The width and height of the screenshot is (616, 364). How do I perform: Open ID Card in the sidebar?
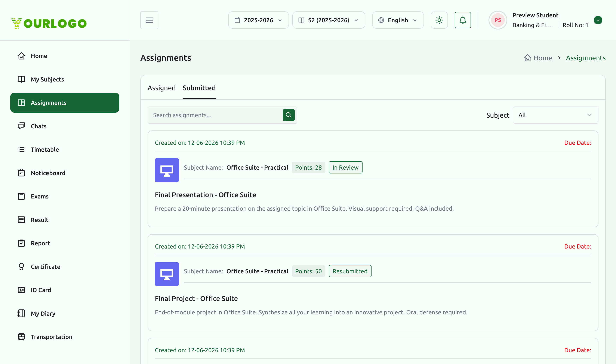65,290
